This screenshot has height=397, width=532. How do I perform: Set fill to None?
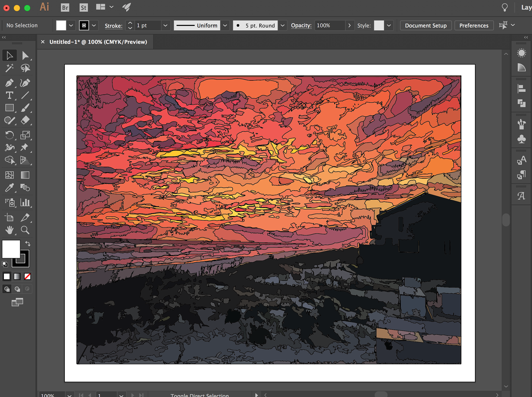click(27, 276)
